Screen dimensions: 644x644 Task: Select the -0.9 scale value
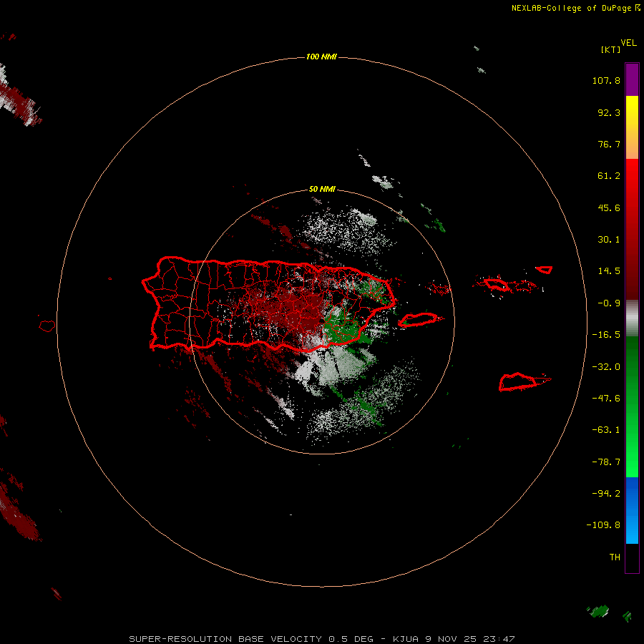609,303
